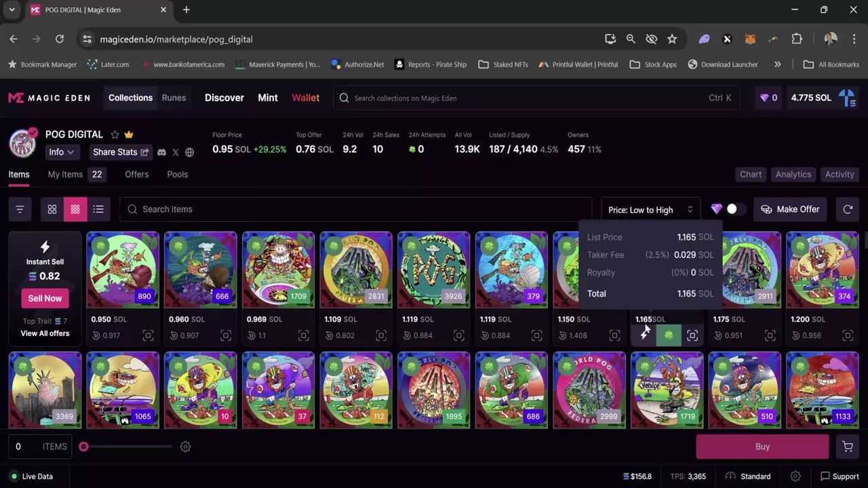Open the Stock Apps bookmark folder
868x488 pixels.
coord(653,64)
